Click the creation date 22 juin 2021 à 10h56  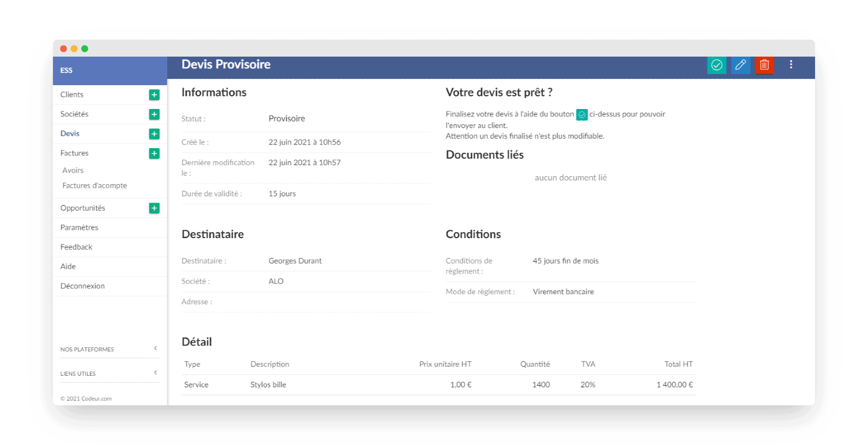[x=304, y=142]
